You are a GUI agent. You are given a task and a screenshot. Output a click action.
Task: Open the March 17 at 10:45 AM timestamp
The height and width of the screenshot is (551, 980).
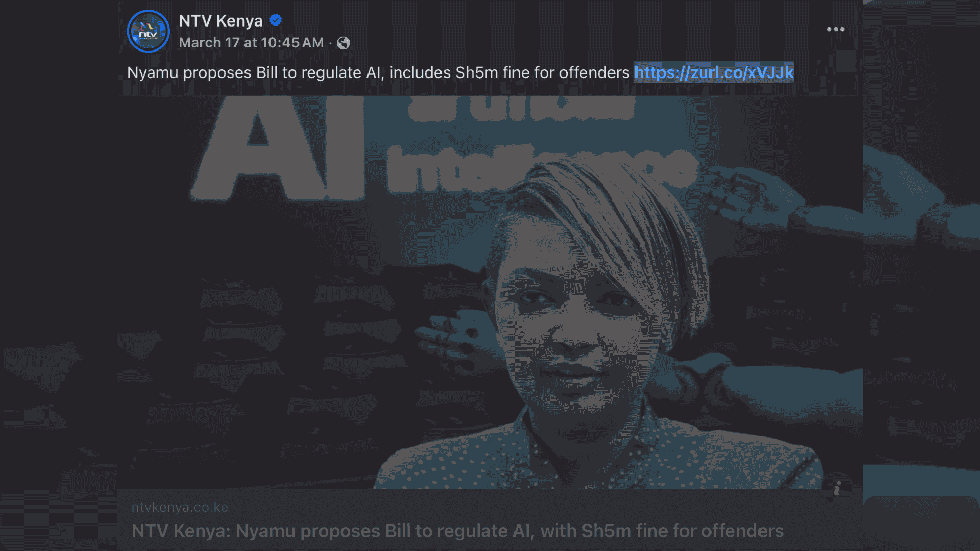click(251, 43)
